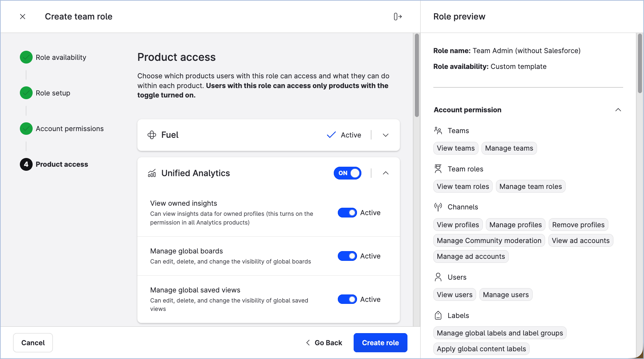Viewport: 644px width, 359px height.
Task: Click the collapse panel icon in header
Action: click(398, 16)
